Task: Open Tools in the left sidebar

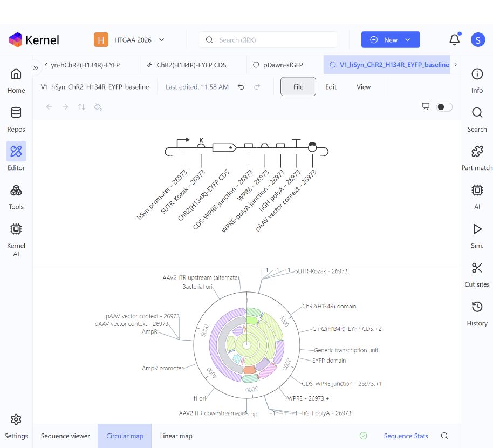Action: click(16, 197)
